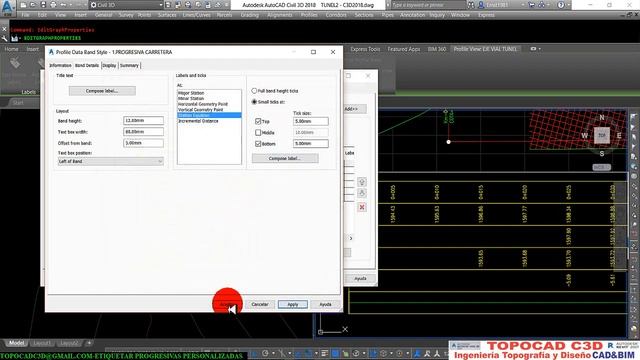Image resolution: width=640 pixels, height=360 pixels.
Task: Click the Help question mark icon
Action: coord(561,5)
